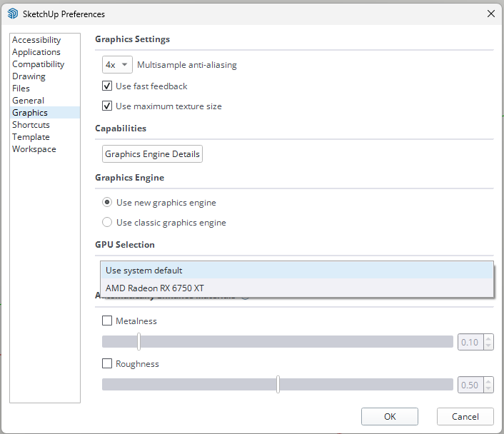504x434 pixels.
Task: Increase Roughness value with up stepper arrow
Action: pos(488,381)
